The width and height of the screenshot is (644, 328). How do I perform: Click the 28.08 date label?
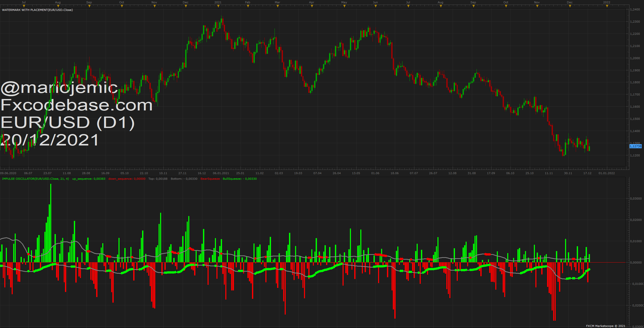[x=86, y=173]
